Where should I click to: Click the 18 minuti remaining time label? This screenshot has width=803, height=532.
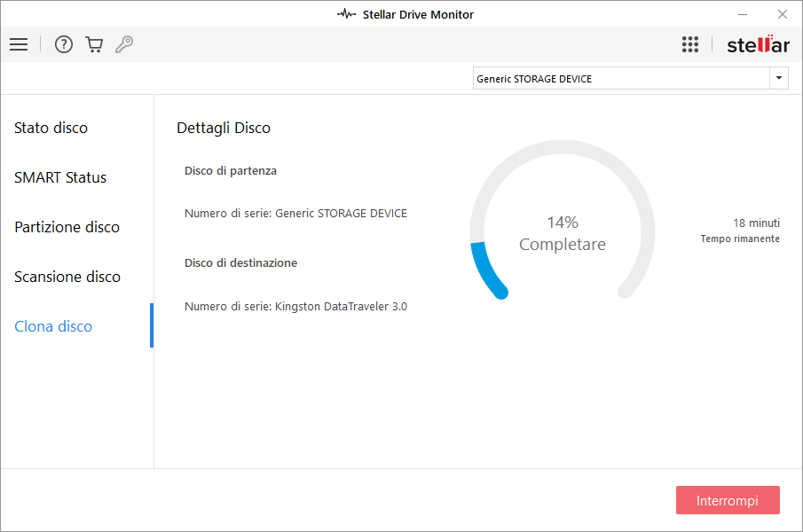pos(755,223)
